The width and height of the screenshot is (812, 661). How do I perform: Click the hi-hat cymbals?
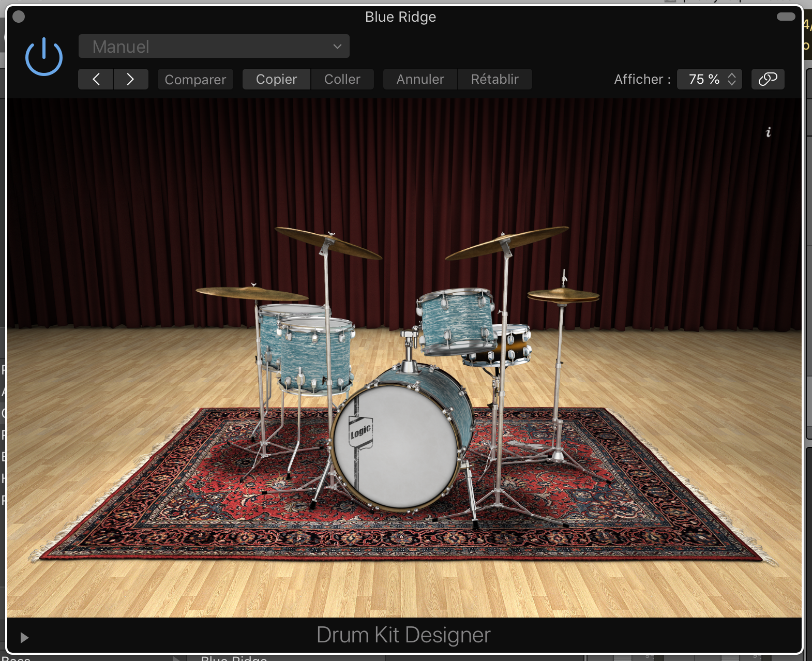(x=563, y=296)
